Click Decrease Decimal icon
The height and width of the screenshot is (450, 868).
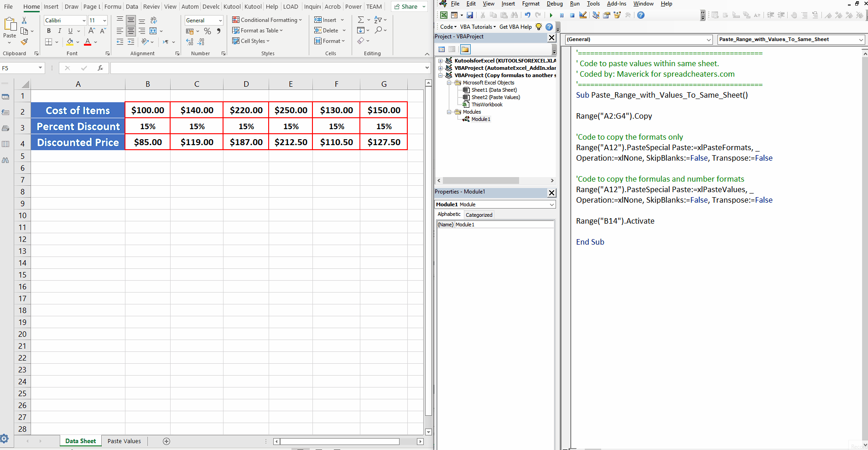[201, 42]
